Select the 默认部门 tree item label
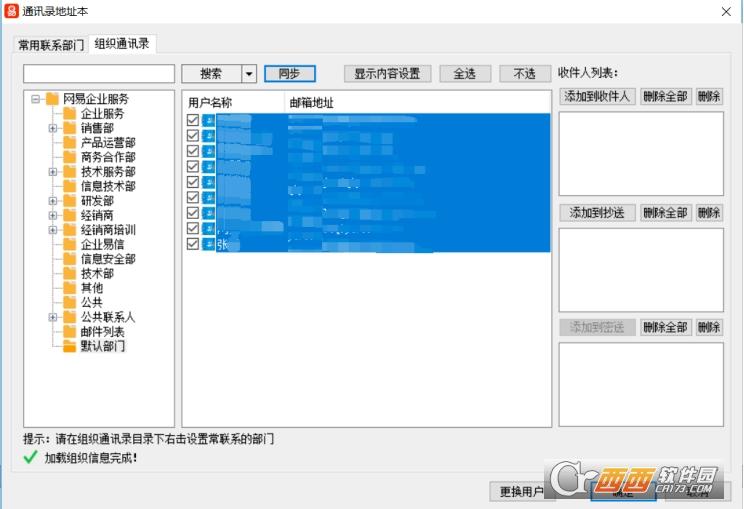This screenshot has height=509, width=744. click(x=102, y=346)
